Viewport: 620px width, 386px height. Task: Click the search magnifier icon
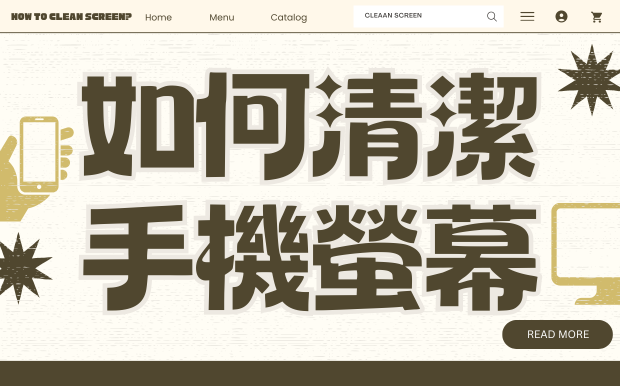pyautogui.click(x=491, y=16)
